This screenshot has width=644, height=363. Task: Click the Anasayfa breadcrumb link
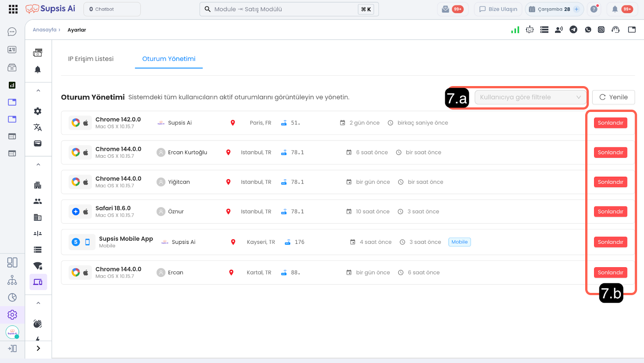[44, 30]
